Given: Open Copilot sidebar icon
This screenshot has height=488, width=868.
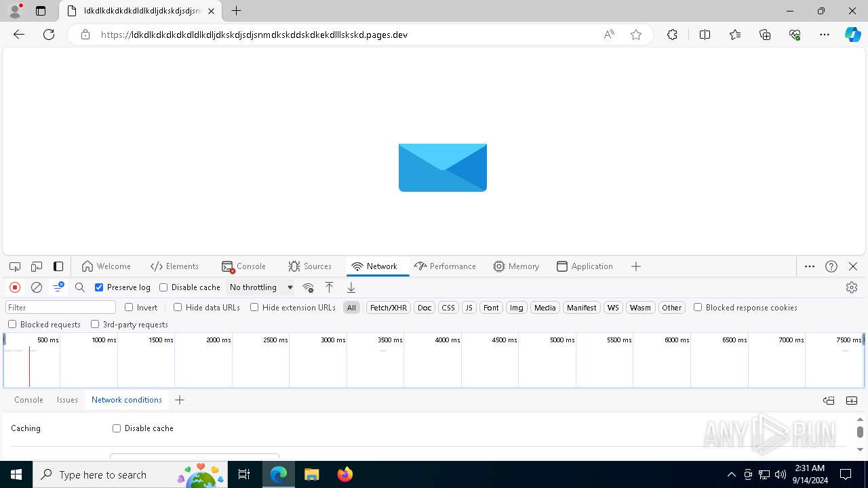Looking at the screenshot, I should click(x=852, y=35).
